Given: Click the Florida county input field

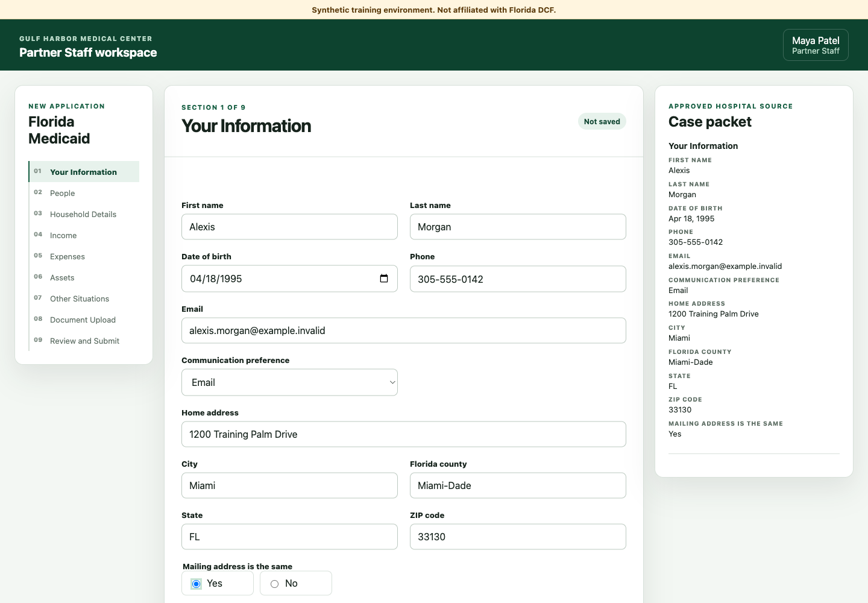Looking at the screenshot, I should click(518, 485).
